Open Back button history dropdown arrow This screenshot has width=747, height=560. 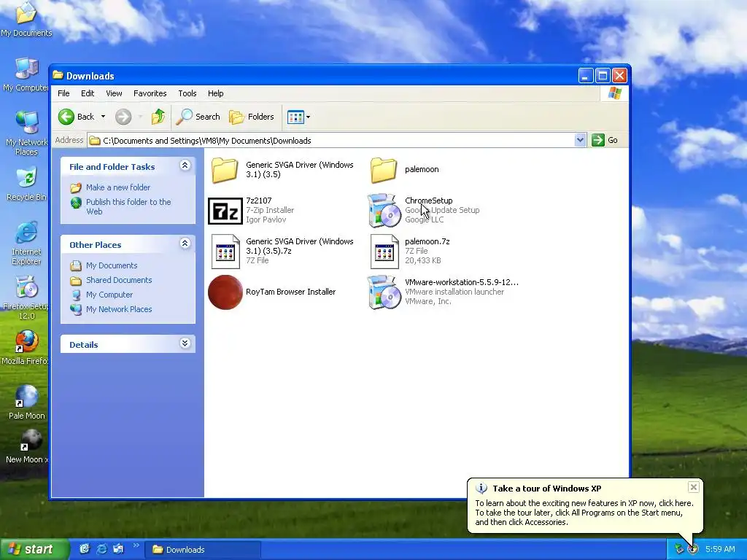[x=103, y=117]
